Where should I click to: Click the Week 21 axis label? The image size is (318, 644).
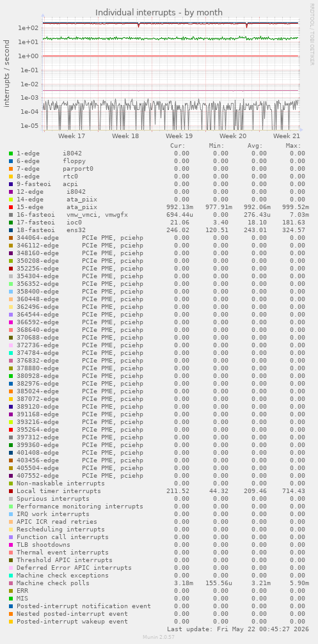[287, 136]
